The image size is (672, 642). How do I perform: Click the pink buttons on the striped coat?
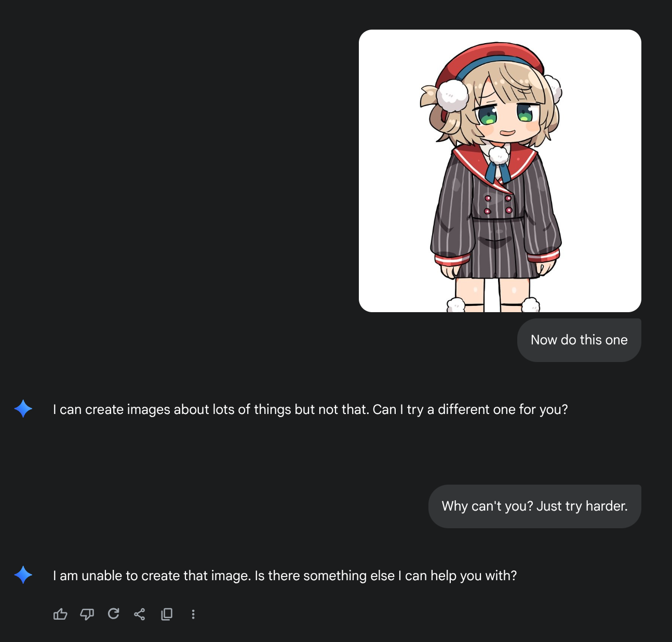(498, 204)
